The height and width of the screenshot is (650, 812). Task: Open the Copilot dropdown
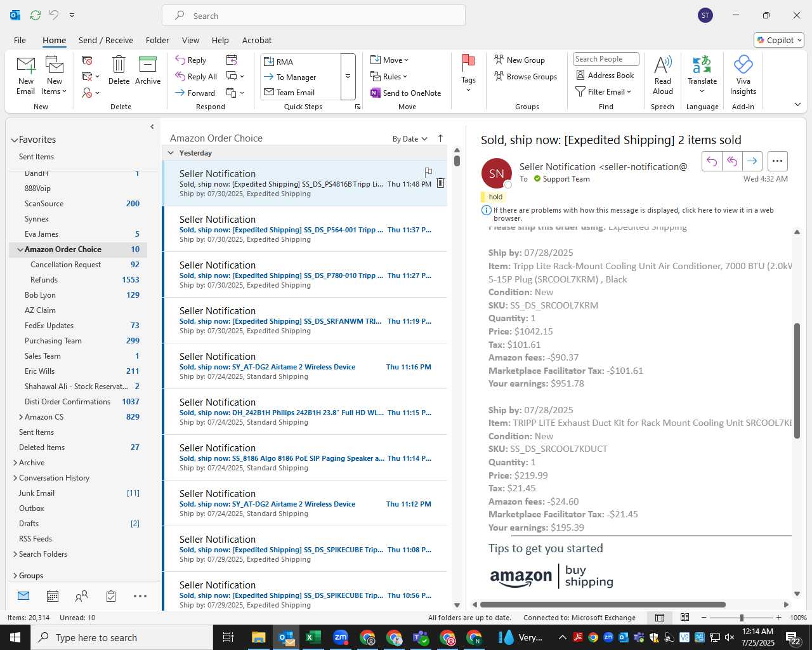[x=779, y=40]
